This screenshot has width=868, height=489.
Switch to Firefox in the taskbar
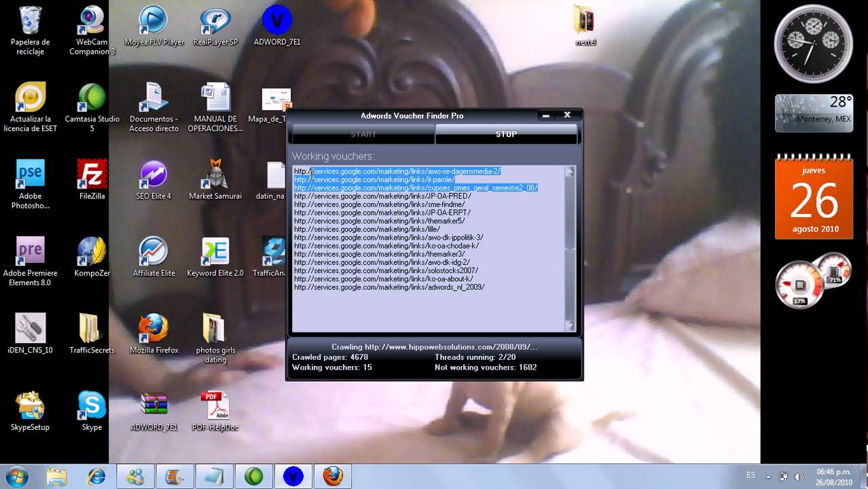(x=333, y=477)
